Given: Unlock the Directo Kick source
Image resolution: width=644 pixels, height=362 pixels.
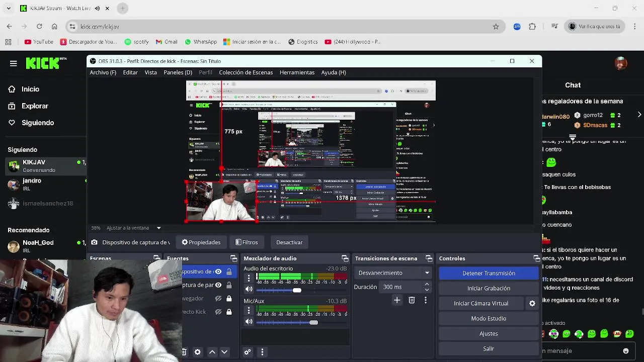Looking at the screenshot, I should click(x=229, y=312).
